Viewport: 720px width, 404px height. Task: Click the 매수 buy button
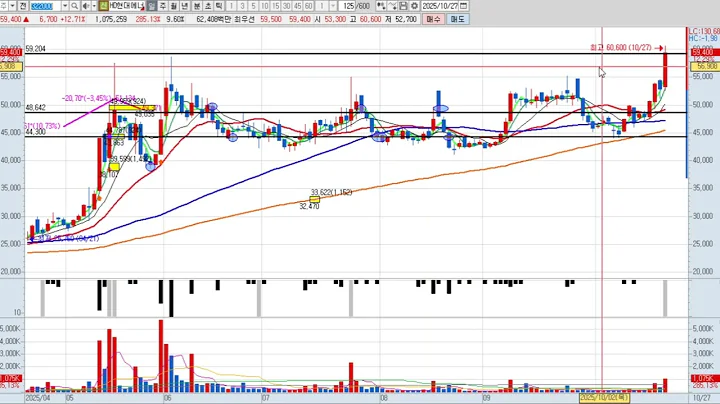click(433, 19)
